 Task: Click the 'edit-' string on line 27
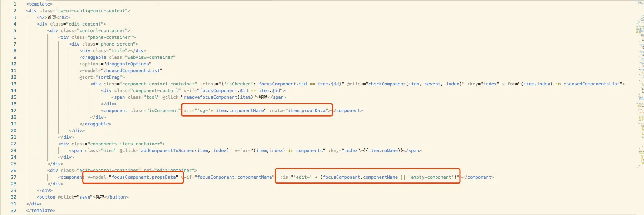303,177
